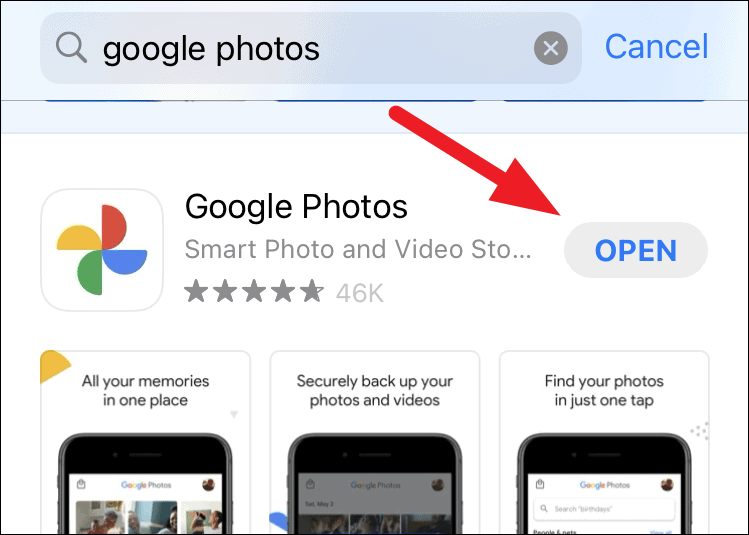Tap the Google Photos pinwheel app icon
Viewport: 749px width, 535px height.
102,250
